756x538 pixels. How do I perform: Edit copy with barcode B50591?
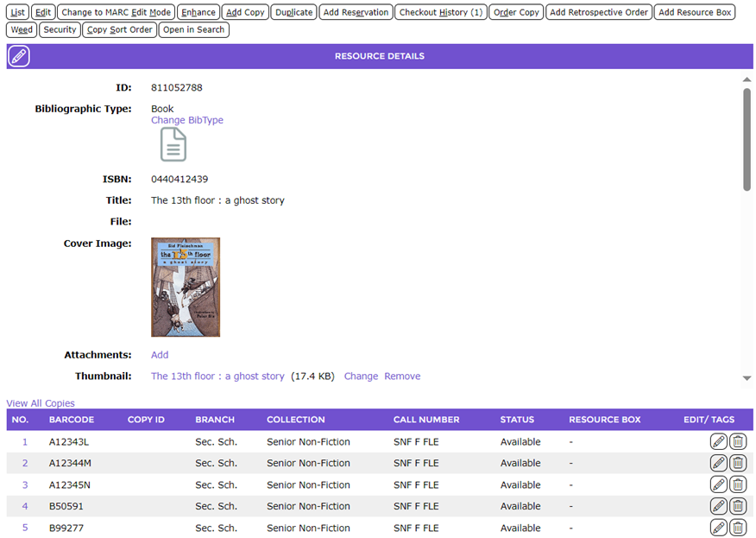[718, 506]
